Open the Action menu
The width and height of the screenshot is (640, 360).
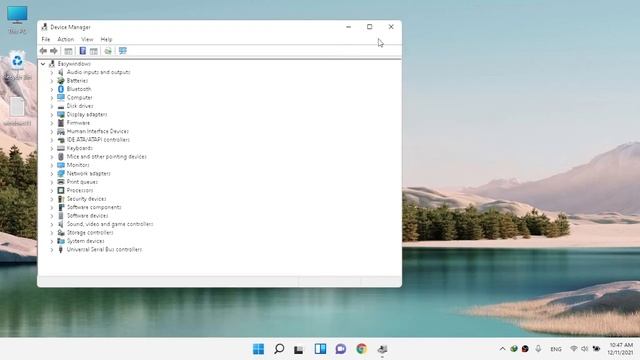[x=66, y=40]
